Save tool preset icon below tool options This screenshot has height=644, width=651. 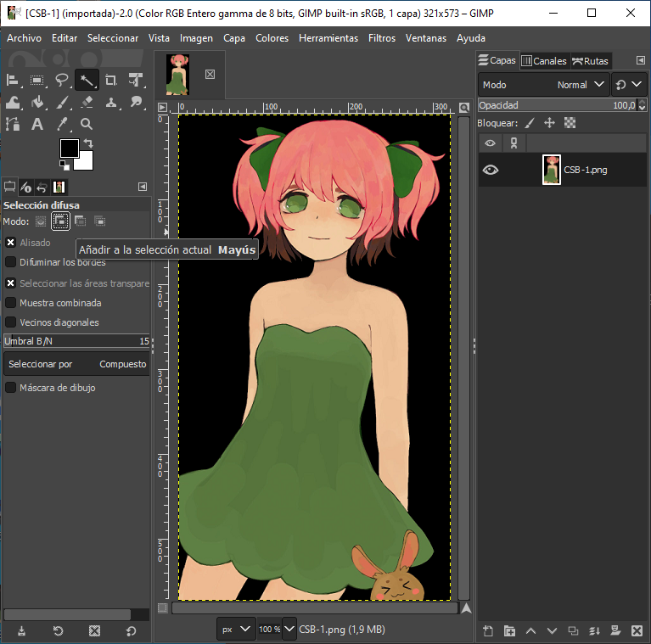[x=21, y=631]
